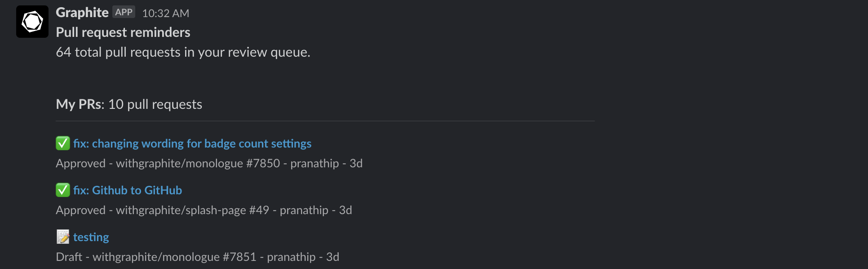This screenshot has width=868, height=269.
Task: Click the My PRs: 10 pull requests header
Action: (x=129, y=104)
